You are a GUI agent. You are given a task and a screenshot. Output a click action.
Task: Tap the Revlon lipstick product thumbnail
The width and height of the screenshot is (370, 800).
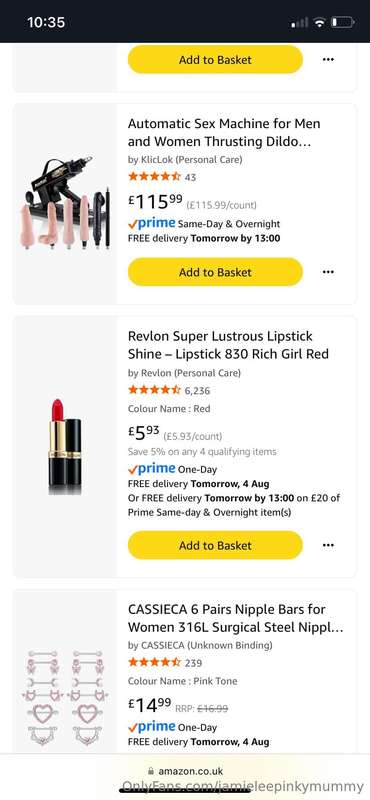coord(65,446)
